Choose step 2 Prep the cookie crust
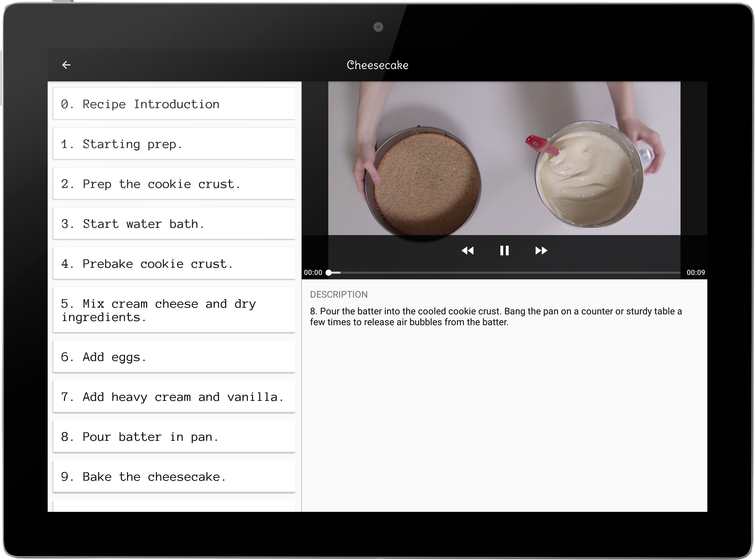Viewport: 755px width, 560px height. [174, 184]
